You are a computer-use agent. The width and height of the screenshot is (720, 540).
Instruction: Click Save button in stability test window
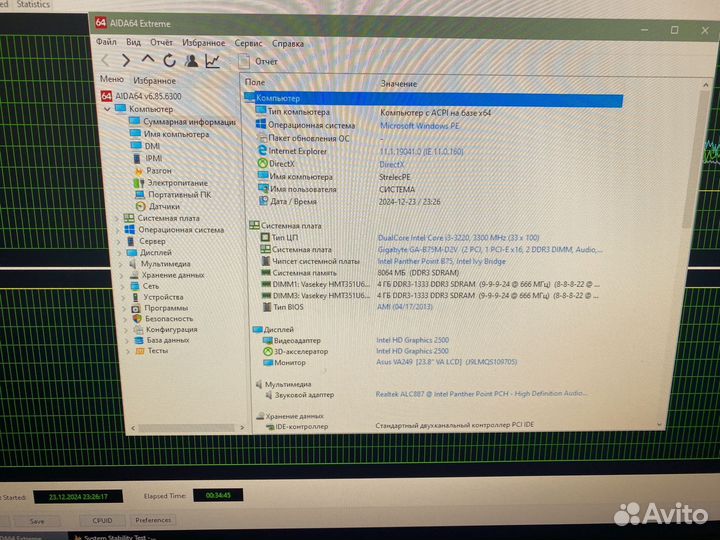point(36,521)
